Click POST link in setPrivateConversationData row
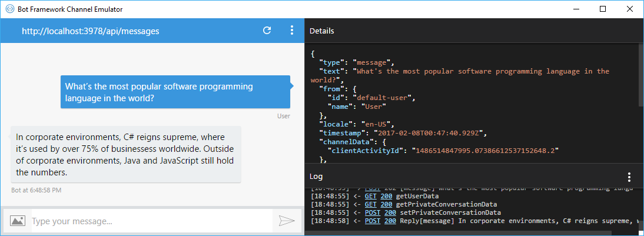The width and height of the screenshot is (644, 236). pyautogui.click(x=373, y=212)
